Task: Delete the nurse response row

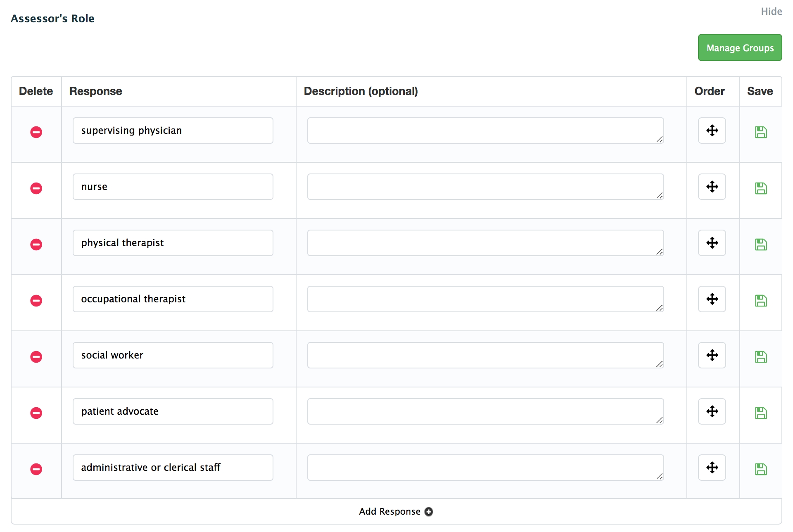Action: tap(36, 188)
